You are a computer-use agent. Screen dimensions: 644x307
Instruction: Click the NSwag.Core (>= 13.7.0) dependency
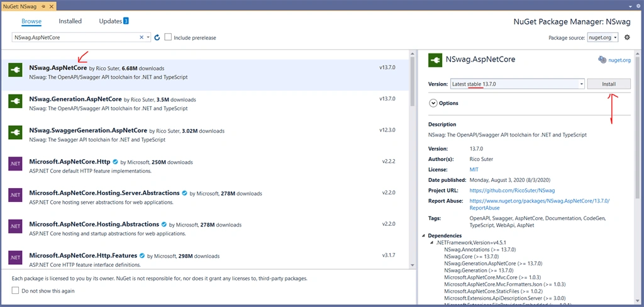[472, 257]
